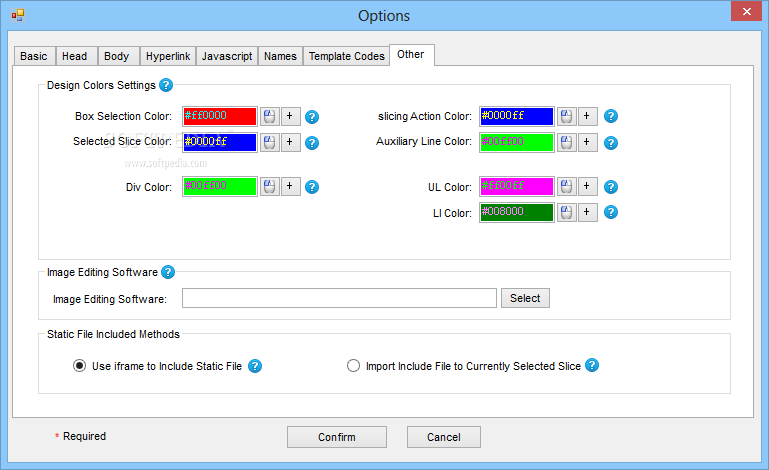Open help for UL Color
The height and width of the screenshot is (470, 769).
pyautogui.click(x=611, y=187)
